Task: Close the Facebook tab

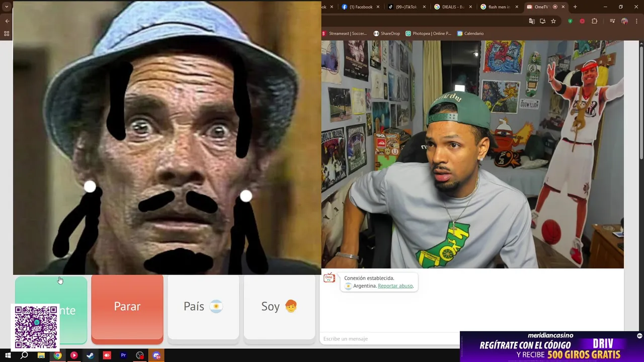Action: (378, 7)
